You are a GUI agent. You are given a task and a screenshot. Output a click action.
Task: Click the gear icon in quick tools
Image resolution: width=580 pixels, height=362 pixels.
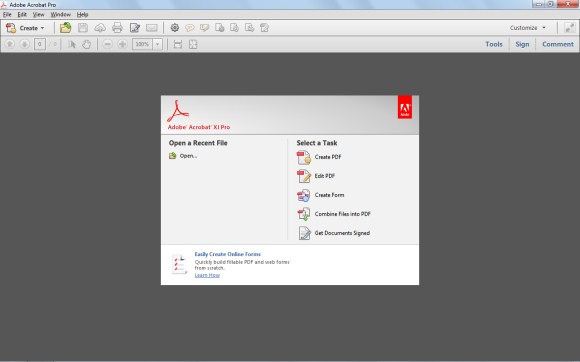(175, 28)
